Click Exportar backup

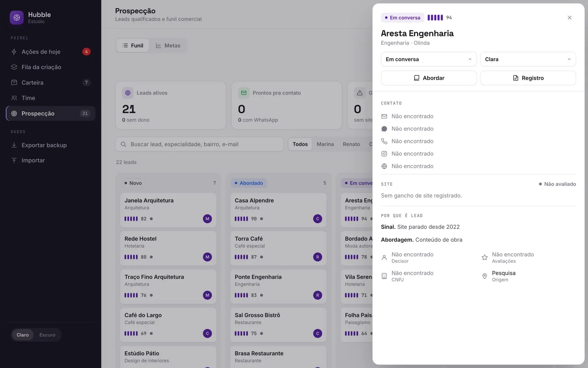51,145
